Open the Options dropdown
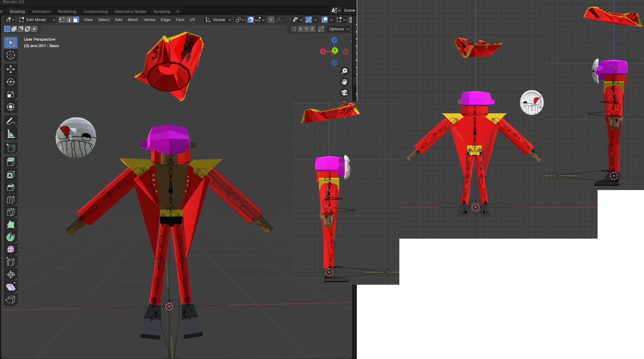 [x=339, y=29]
